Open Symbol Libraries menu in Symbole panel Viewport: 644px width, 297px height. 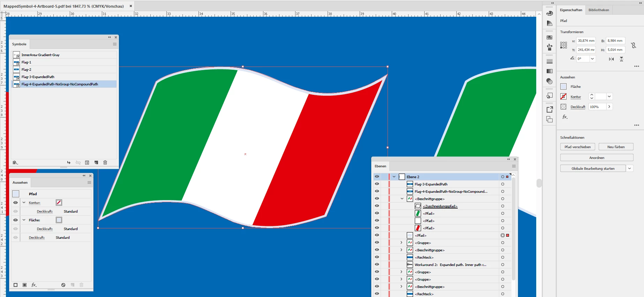(15, 162)
